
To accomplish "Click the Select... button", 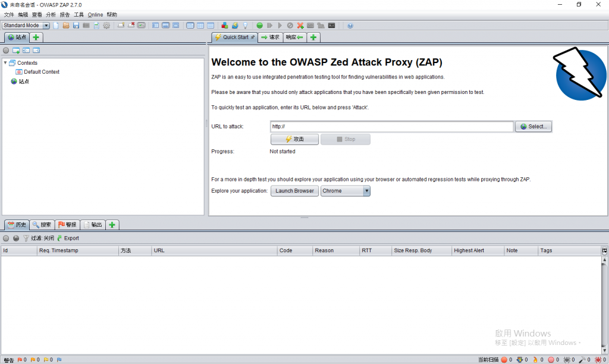I will tap(533, 127).
